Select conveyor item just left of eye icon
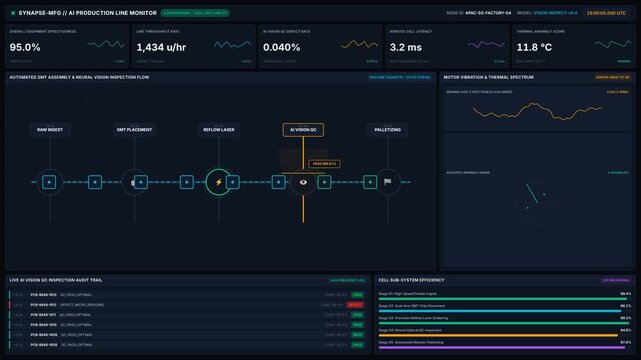Image resolution: width=641 pixels, height=360 pixels. pyautogui.click(x=278, y=182)
